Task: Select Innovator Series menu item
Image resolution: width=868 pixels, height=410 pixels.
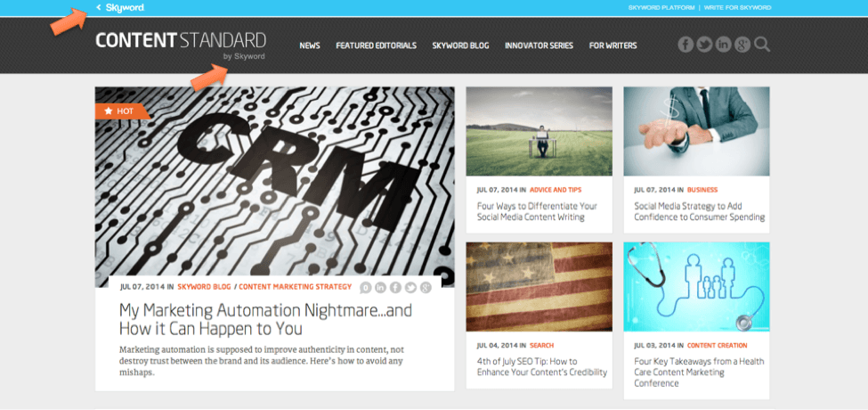Action: [539, 45]
